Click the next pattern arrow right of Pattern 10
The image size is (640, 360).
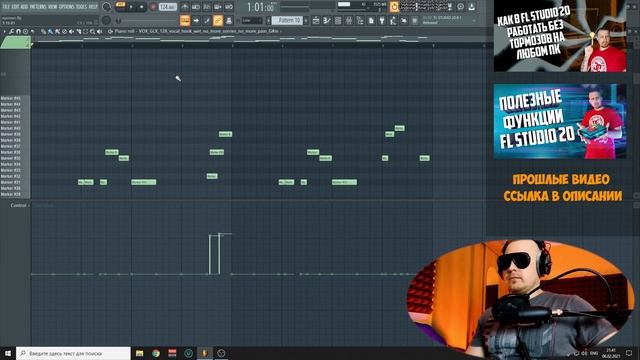306,20
